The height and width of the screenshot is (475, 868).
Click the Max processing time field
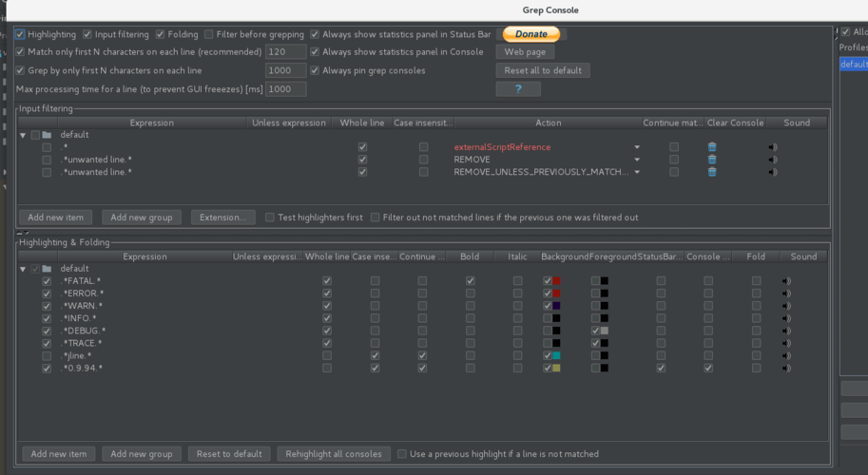click(285, 89)
